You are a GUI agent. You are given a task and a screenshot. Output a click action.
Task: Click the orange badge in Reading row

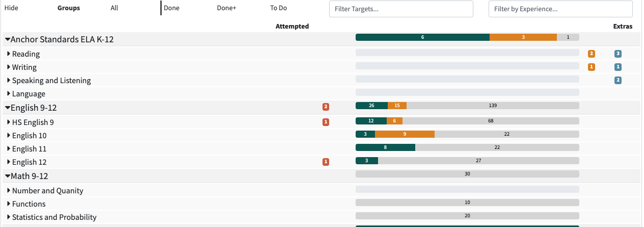pyautogui.click(x=591, y=54)
